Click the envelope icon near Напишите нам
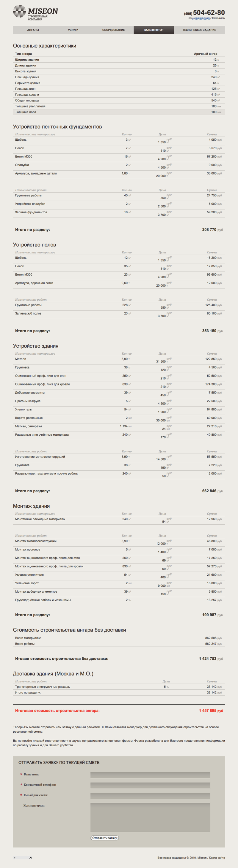The width and height of the screenshot is (238, 868). 190,18
